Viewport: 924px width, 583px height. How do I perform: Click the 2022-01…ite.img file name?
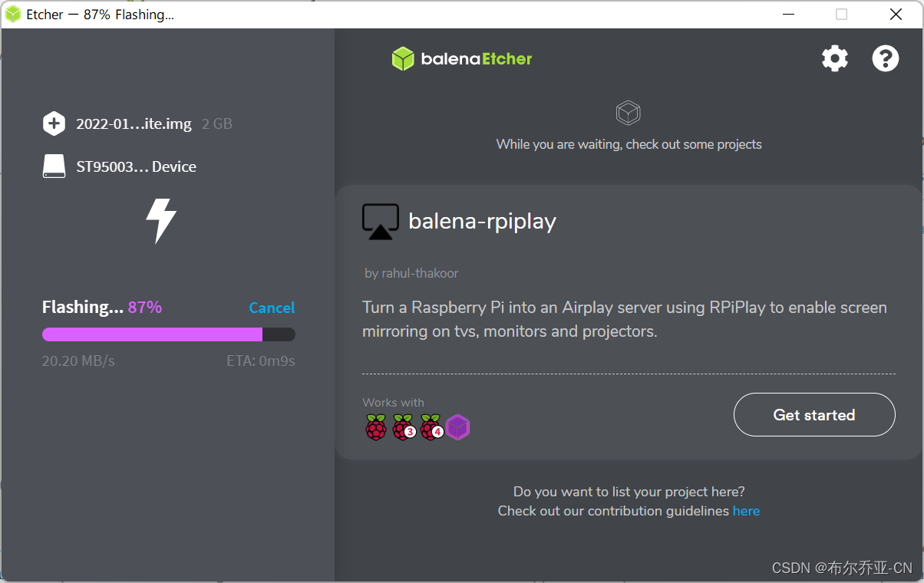coord(134,124)
